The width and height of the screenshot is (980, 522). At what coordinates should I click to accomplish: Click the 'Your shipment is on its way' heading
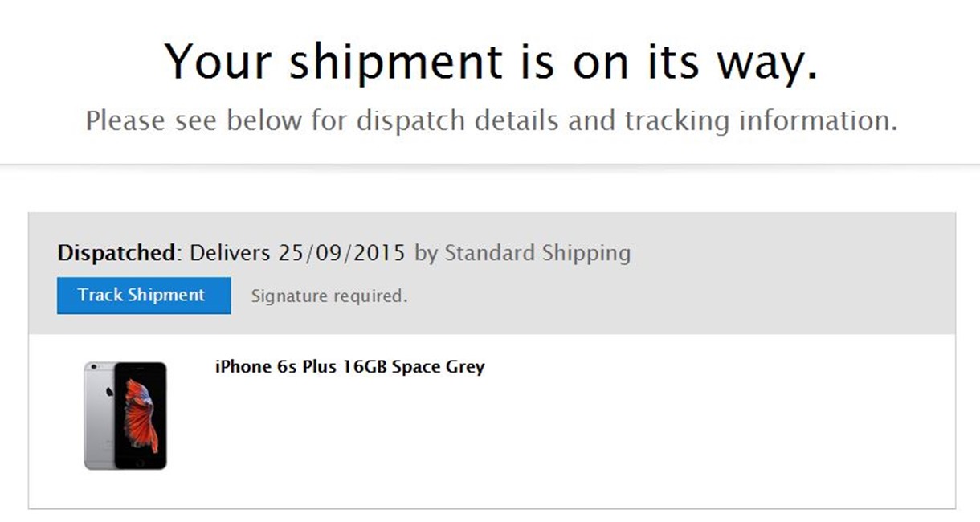(x=491, y=62)
